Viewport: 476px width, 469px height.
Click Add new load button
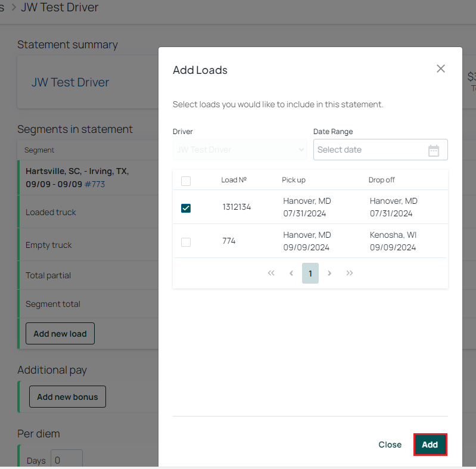[60, 334]
